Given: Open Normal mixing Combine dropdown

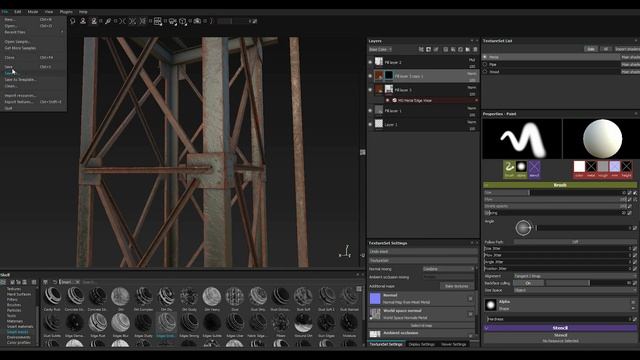Looking at the screenshot, I should pos(448,269).
